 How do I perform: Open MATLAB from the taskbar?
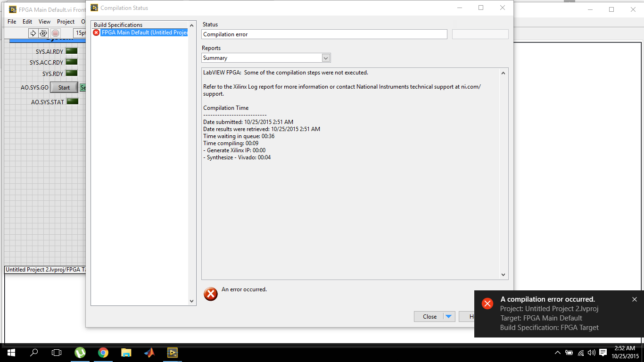point(149,352)
